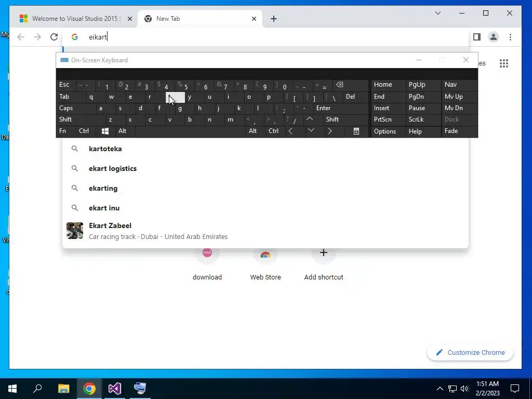Open Chrome tab search chevron
The width and height of the screenshot is (532, 399).
tap(438, 13)
